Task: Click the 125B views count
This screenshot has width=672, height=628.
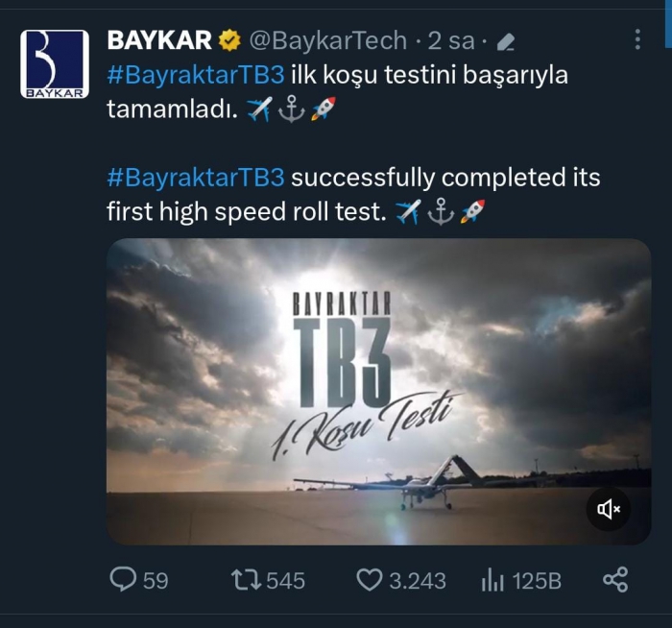Action: click(538, 580)
